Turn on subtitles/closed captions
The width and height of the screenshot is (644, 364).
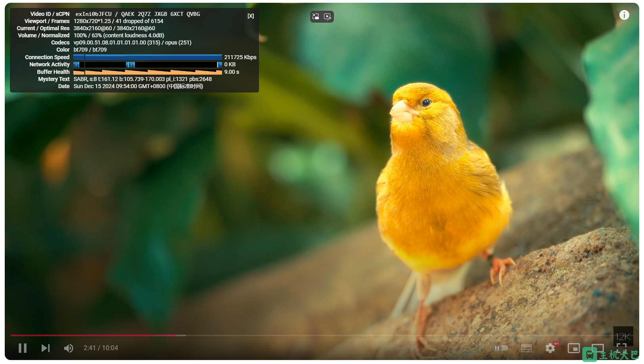[x=526, y=348]
